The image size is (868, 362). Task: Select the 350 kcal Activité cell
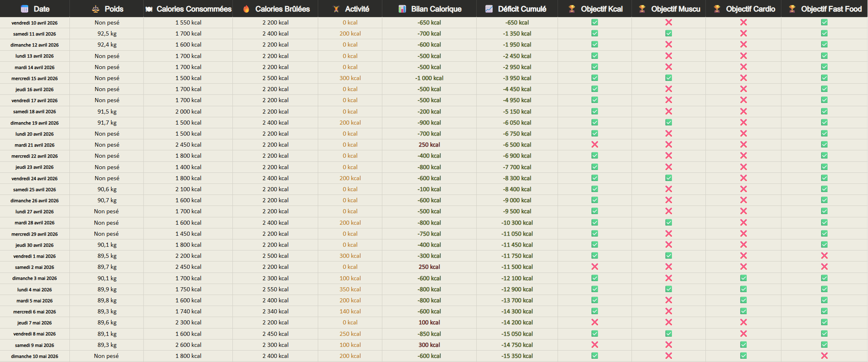[x=350, y=289]
